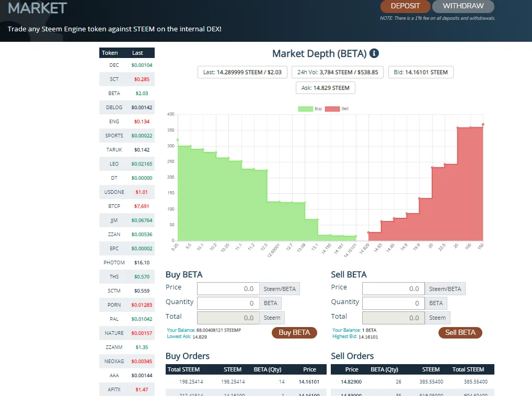This screenshot has height=396, width=532.
Task: Select the DEC token row
Action: [127, 65]
